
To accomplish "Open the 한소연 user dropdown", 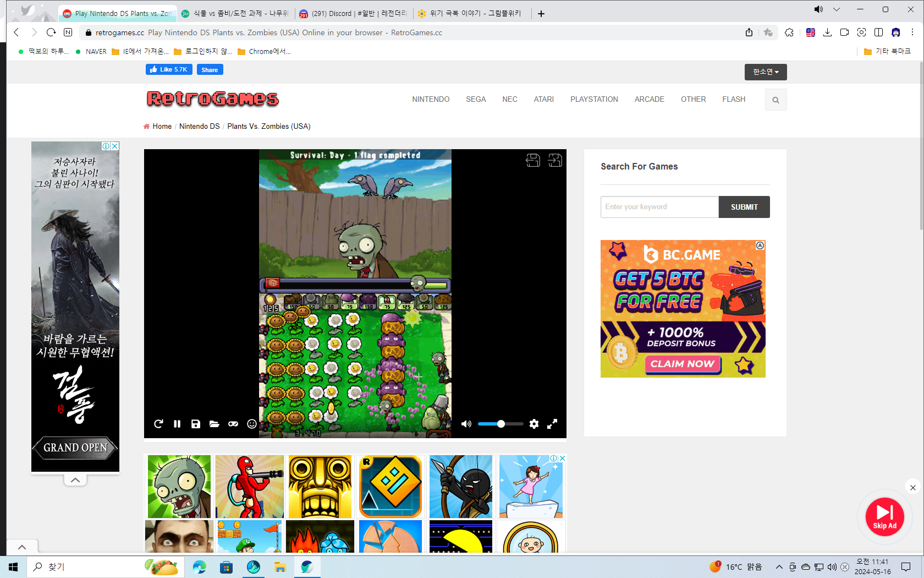I will tap(766, 72).
